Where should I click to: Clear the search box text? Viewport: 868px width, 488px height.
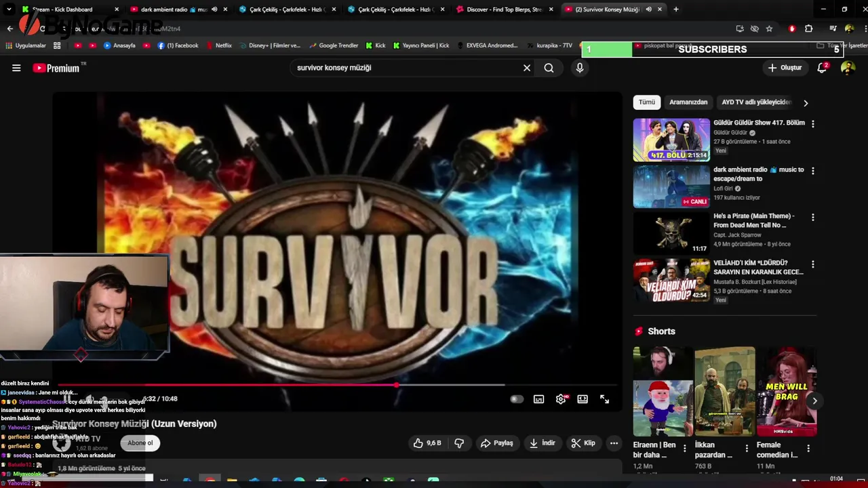tap(527, 68)
